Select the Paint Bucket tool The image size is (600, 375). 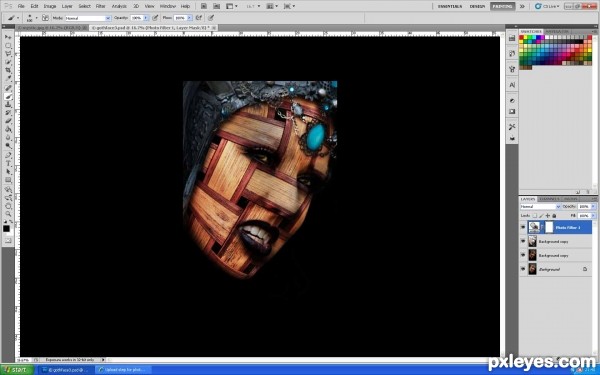[8, 129]
